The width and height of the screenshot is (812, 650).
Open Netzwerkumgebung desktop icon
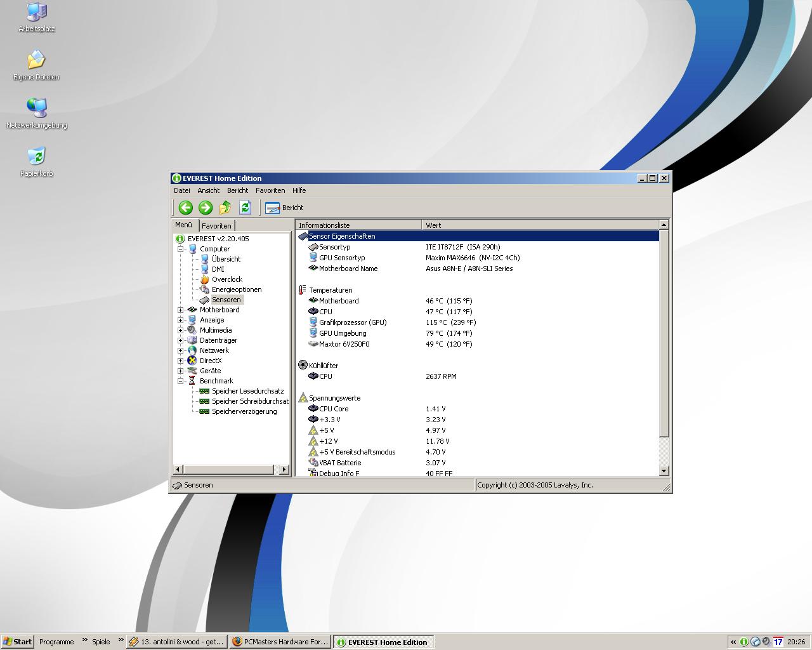pyautogui.click(x=37, y=108)
